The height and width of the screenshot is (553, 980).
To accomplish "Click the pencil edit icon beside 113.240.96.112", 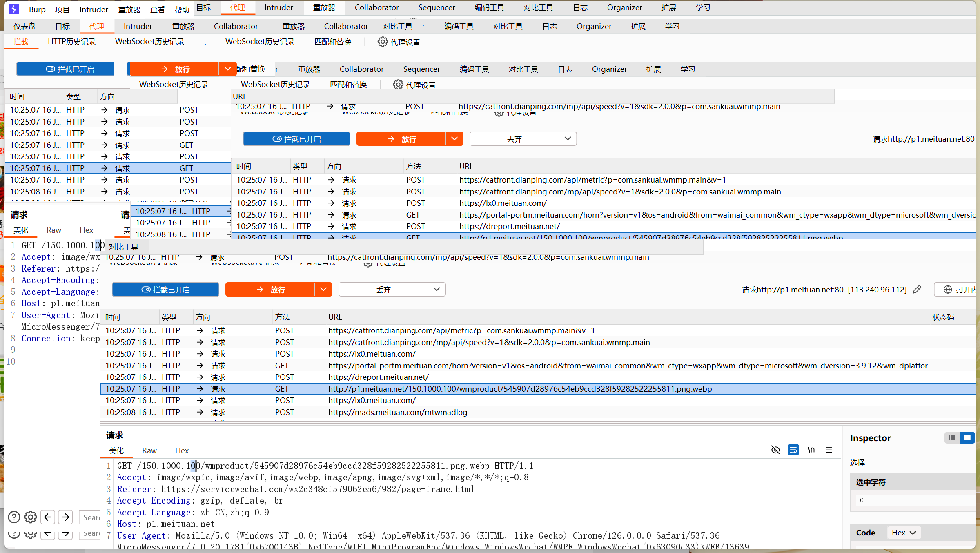I will (917, 290).
